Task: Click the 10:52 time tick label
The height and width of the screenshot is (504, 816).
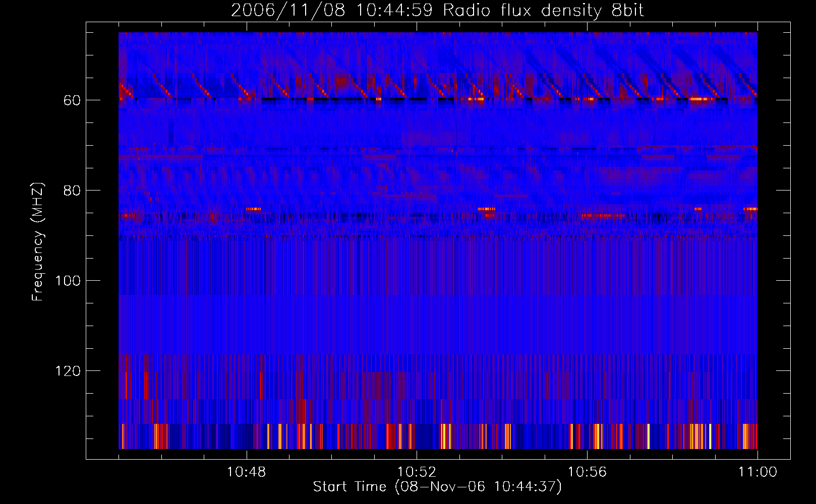Action: tap(417, 472)
